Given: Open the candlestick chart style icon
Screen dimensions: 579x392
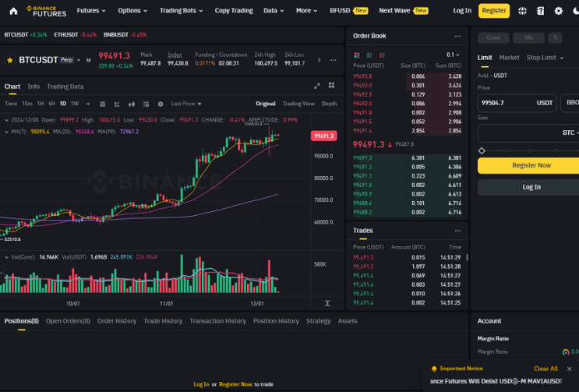Looking at the screenshot, I should pos(132,104).
